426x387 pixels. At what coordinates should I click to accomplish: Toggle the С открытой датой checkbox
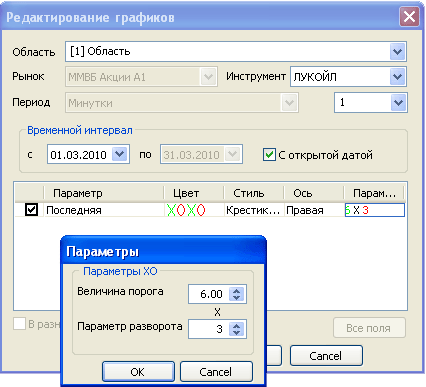[269, 155]
